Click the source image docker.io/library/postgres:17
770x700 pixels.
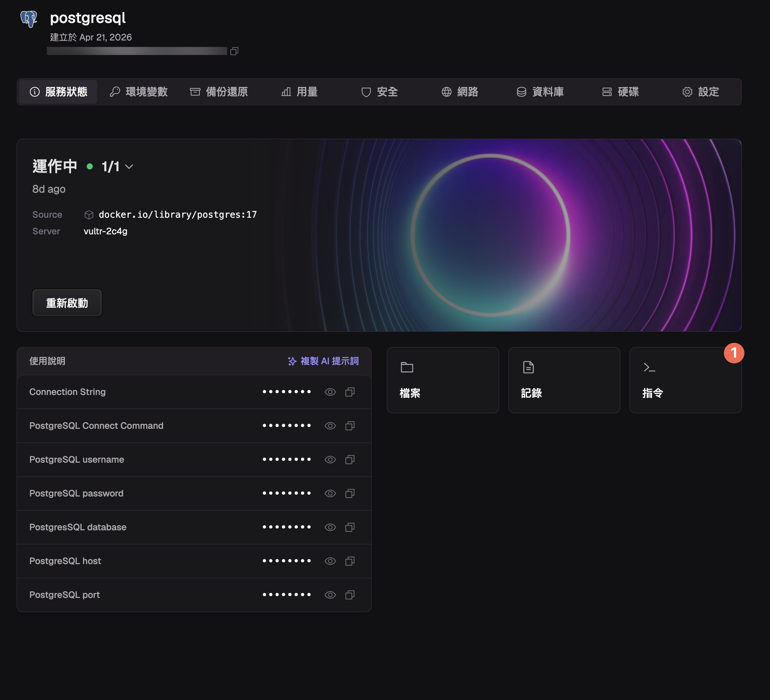point(178,215)
